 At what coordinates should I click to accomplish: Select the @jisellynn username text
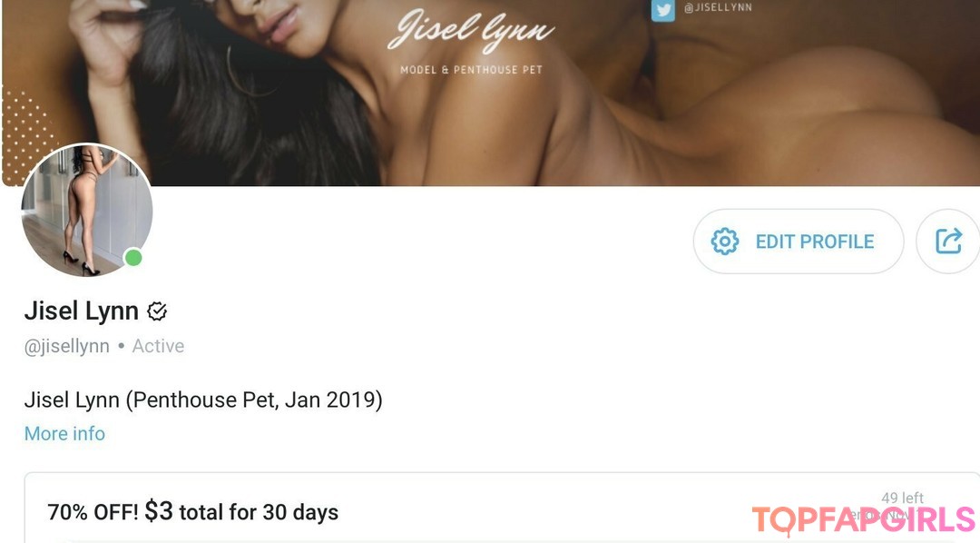point(67,346)
